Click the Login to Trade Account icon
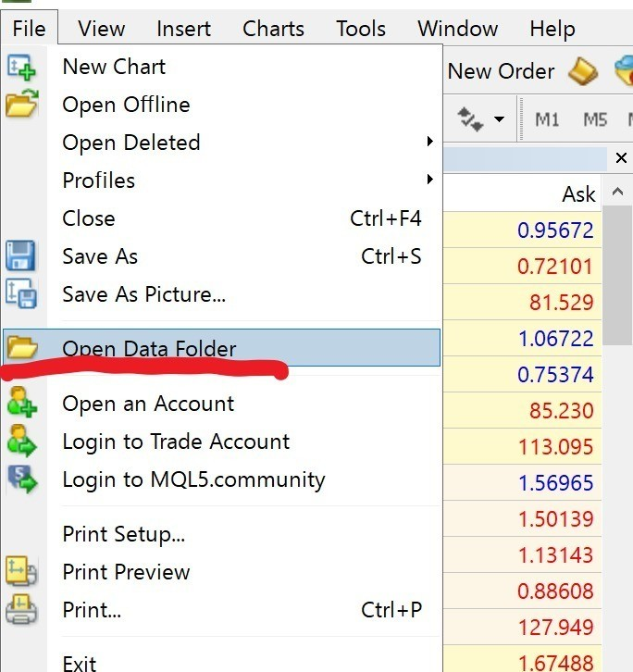Image resolution: width=633 pixels, height=672 pixels. (20, 442)
